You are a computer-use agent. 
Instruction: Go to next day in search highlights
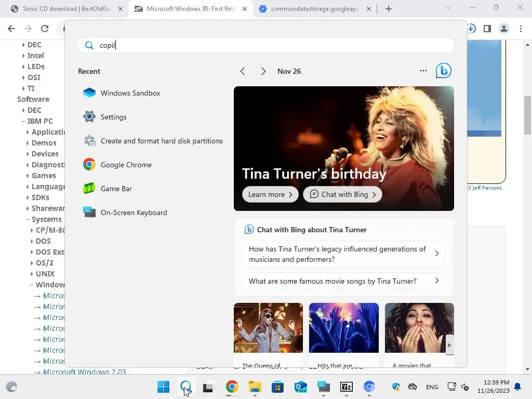pos(263,71)
